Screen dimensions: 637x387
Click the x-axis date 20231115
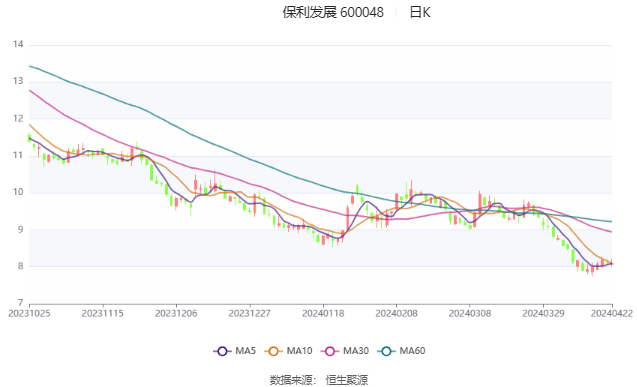tap(102, 313)
